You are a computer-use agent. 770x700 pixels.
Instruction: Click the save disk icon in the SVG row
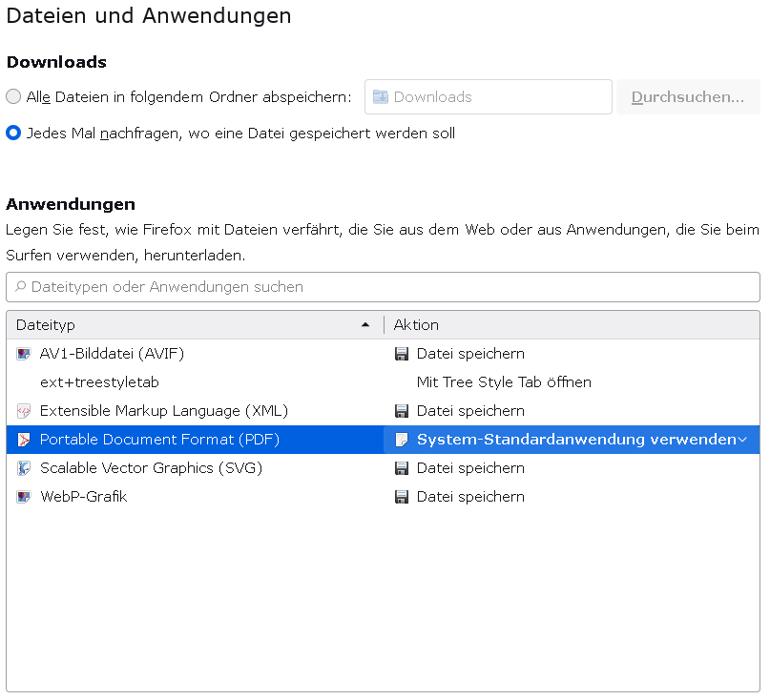402,468
